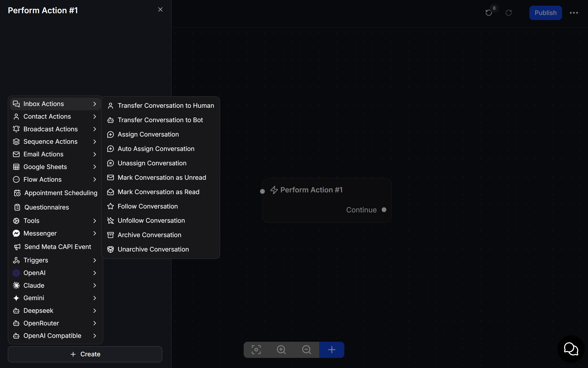Select Unarchive Conversation

tap(161, 249)
